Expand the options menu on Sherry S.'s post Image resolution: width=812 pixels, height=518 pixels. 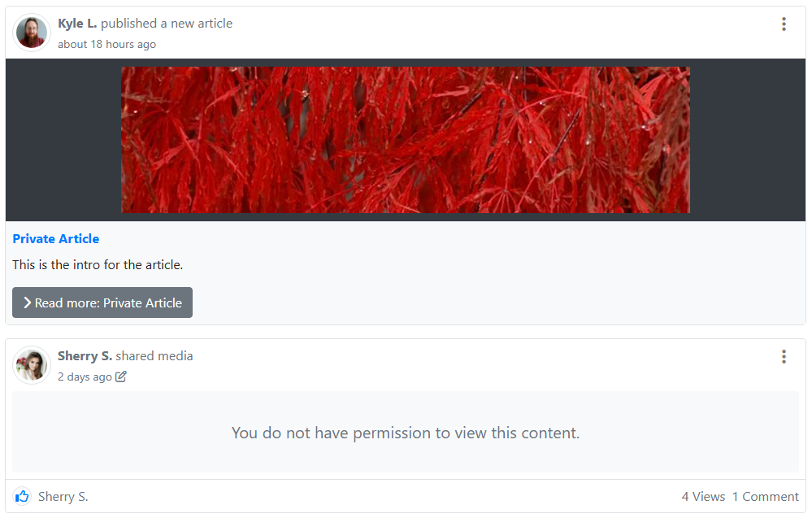pyautogui.click(x=784, y=356)
